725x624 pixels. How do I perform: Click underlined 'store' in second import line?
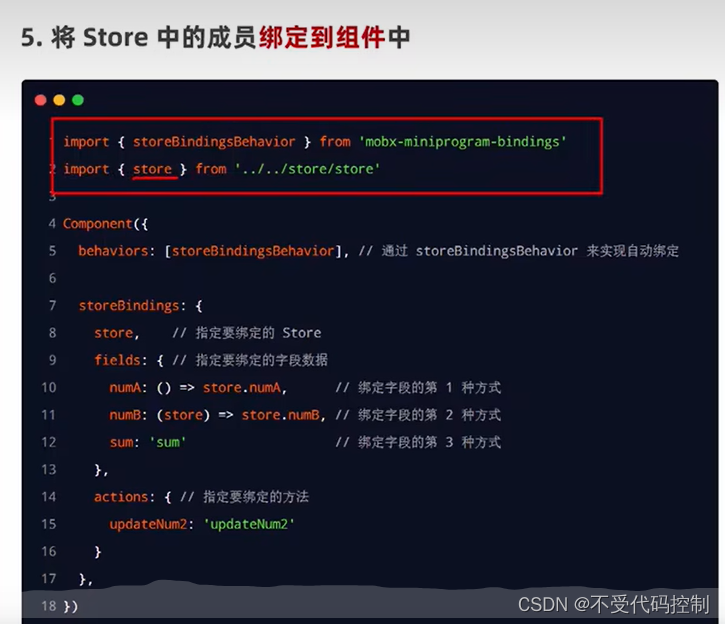[152, 169]
